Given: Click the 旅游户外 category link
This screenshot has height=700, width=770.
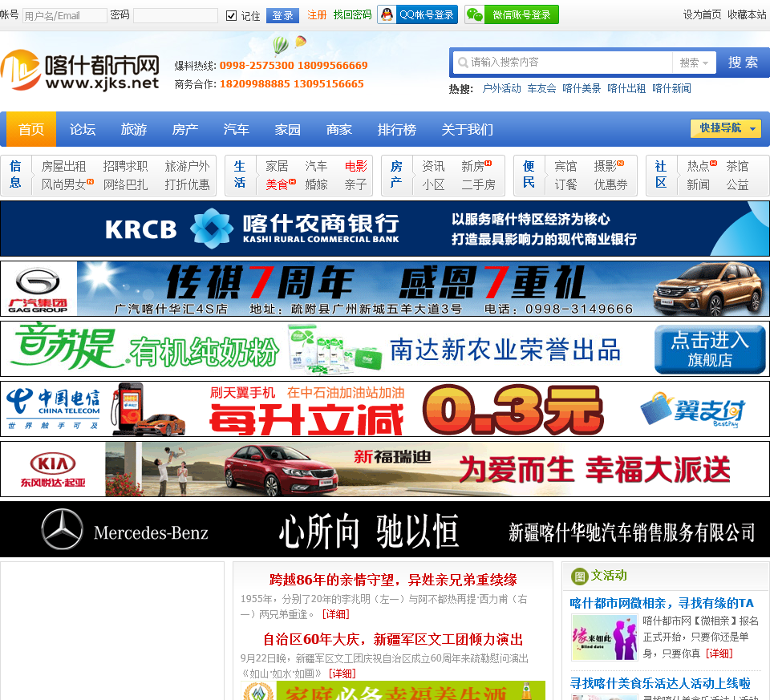Looking at the screenshot, I should (x=187, y=167).
